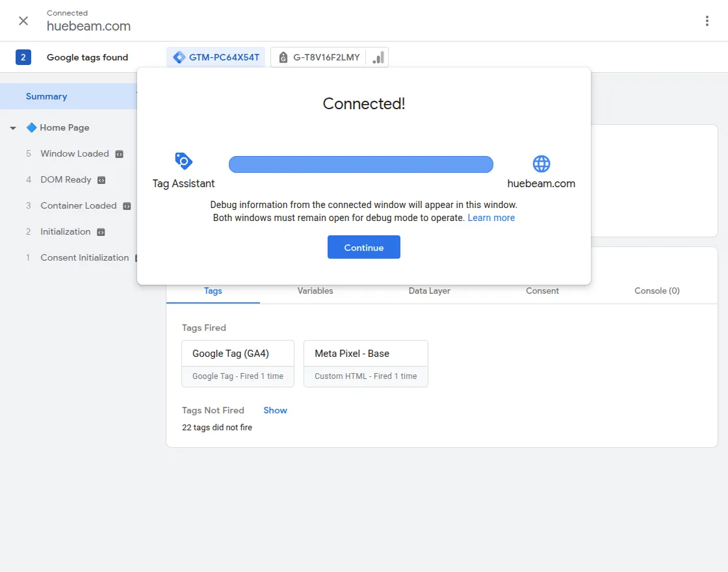
Task: Click the Tag Assistant icon in dialog
Action: point(183,161)
